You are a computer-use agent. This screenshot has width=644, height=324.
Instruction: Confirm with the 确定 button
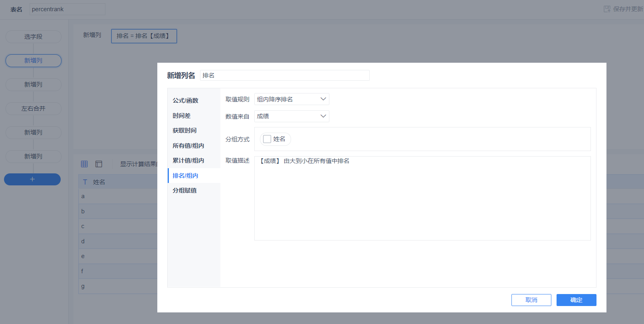[x=576, y=300]
